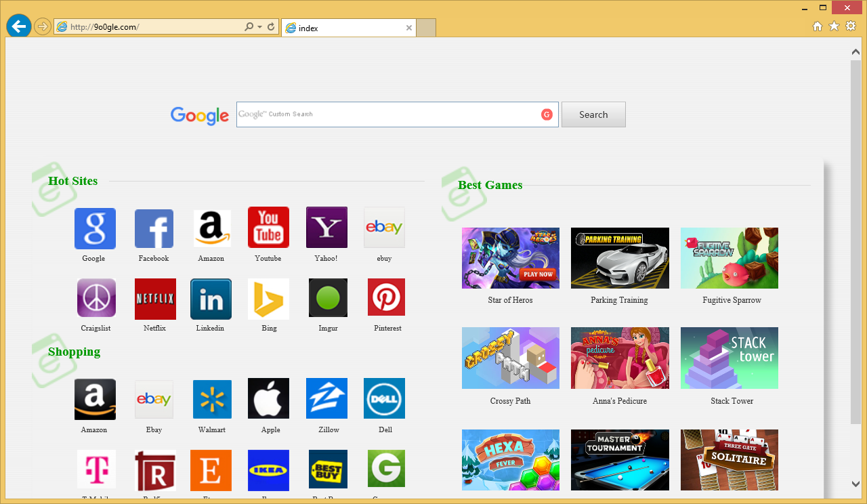Select the Pinterest icon
Image resolution: width=867 pixels, height=504 pixels.
coord(386,297)
